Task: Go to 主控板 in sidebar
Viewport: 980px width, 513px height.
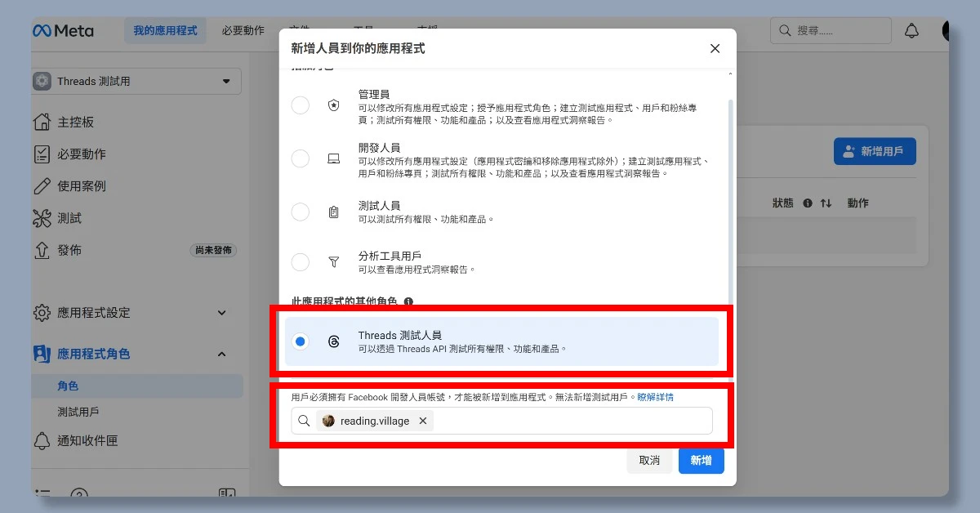Action: point(76,122)
